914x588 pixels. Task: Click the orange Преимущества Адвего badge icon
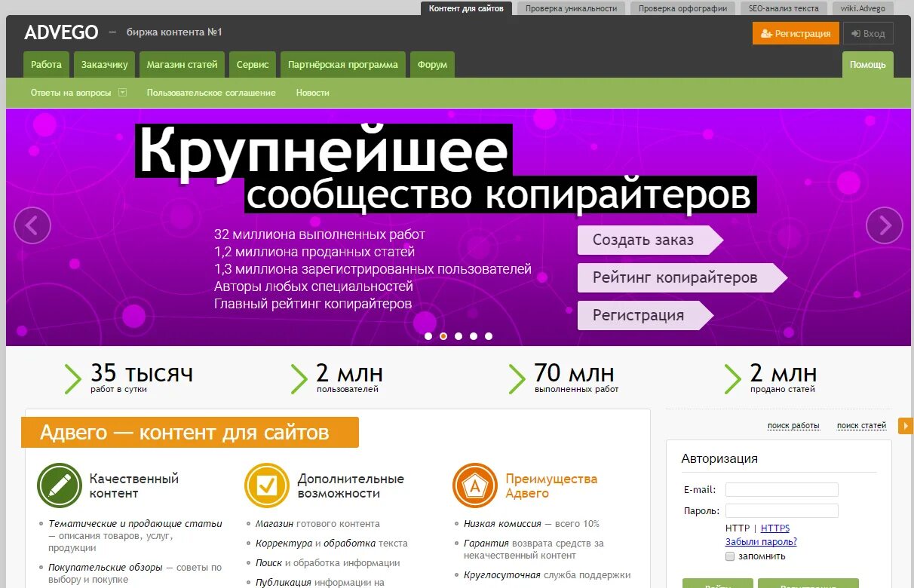475,485
